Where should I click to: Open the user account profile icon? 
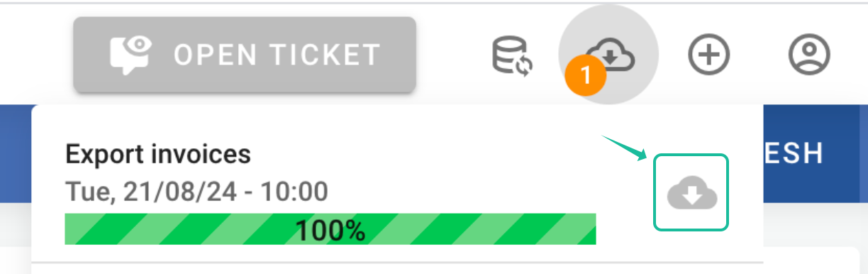pos(809,55)
